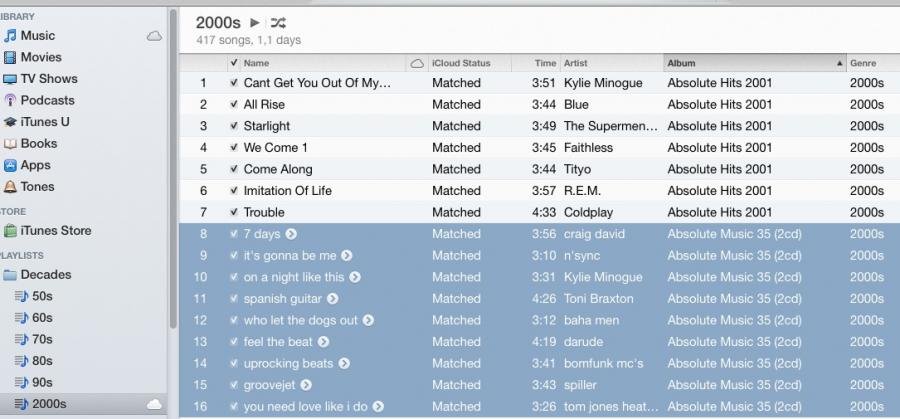The height and width of the screenshot is (419, 900).
Task: Shuffle the 2000s playlist
Action: coord(278,23)
